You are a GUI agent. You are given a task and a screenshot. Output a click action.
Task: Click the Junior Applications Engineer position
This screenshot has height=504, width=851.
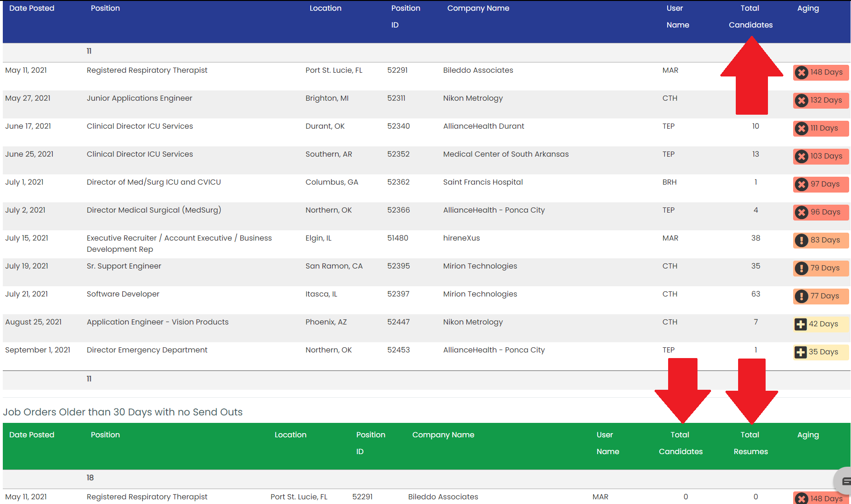(140, 98)
